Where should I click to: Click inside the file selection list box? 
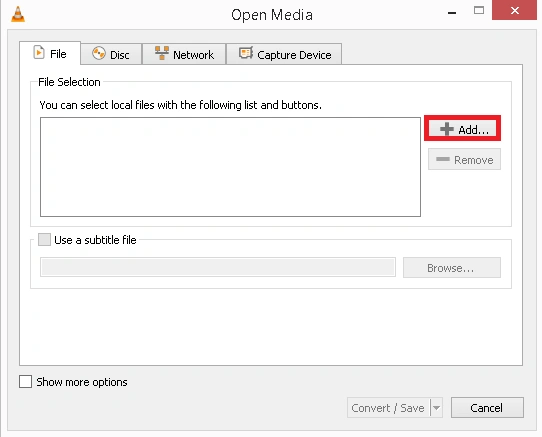pyautogui.click(x=230, y=167)
